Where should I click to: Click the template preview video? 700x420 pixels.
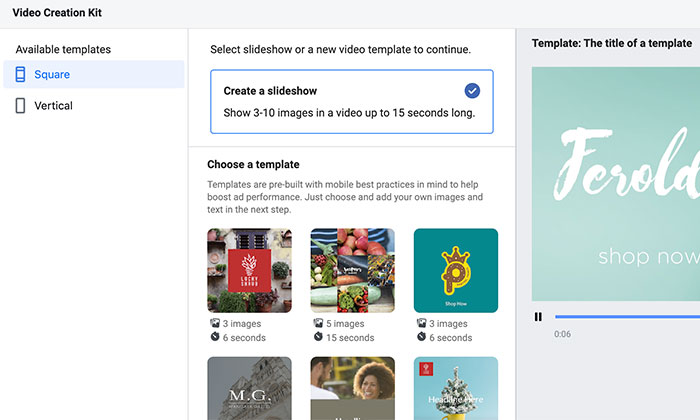(x=616, y=184)
